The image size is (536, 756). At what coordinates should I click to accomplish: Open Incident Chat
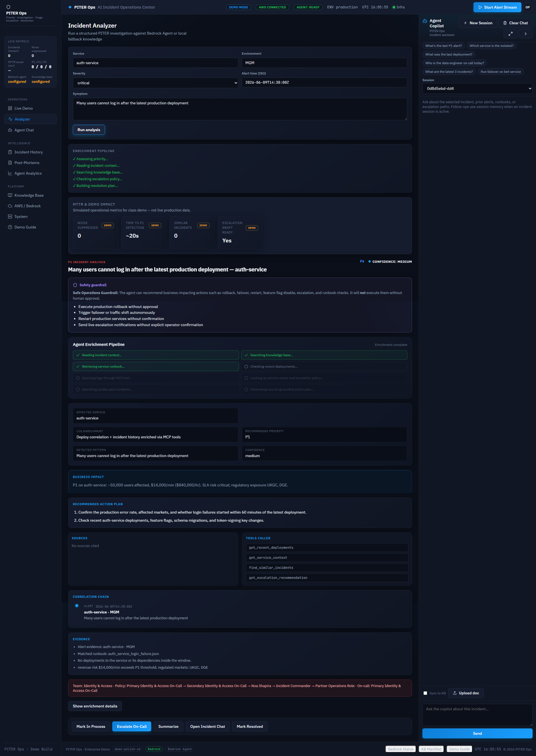[x=208, y=727]
